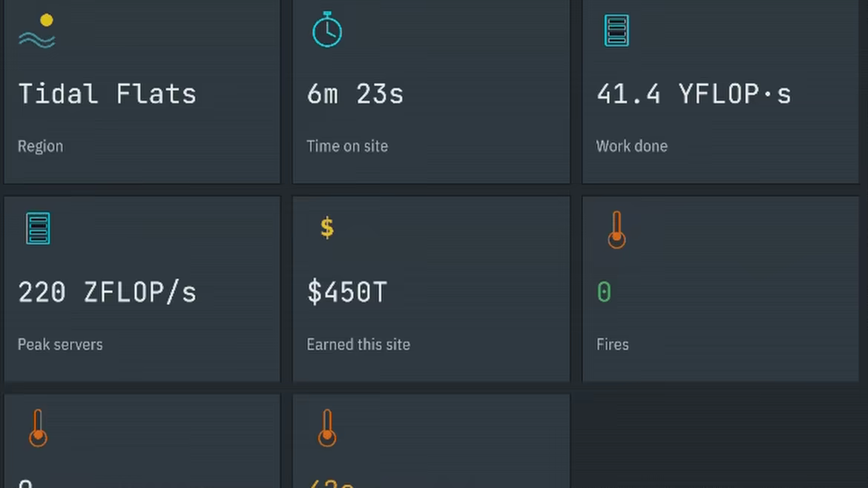Image resolution: width=868 pixels, height=488 pixels.
Task: Click the server rack icon on Work done card
Action: coord(616,30)
